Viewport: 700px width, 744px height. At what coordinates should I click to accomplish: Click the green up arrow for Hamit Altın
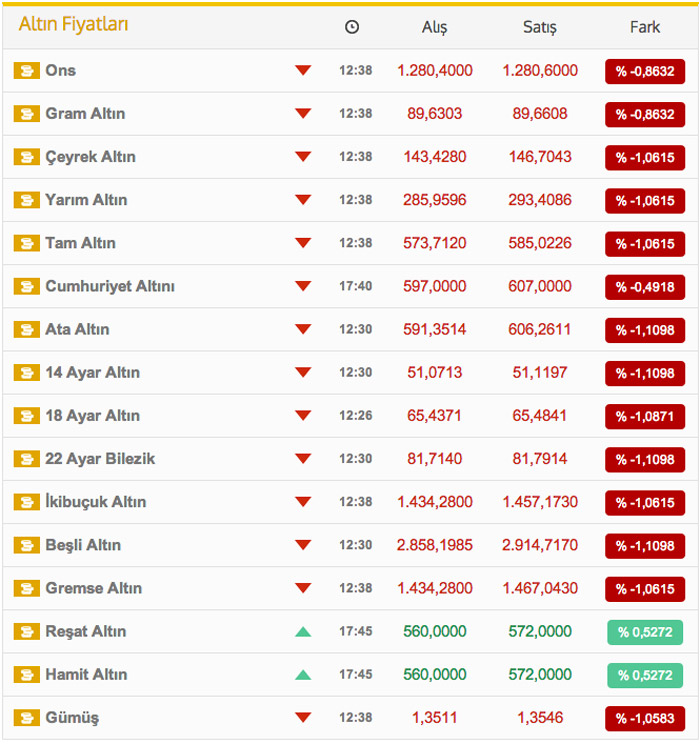tap(303, 675)
